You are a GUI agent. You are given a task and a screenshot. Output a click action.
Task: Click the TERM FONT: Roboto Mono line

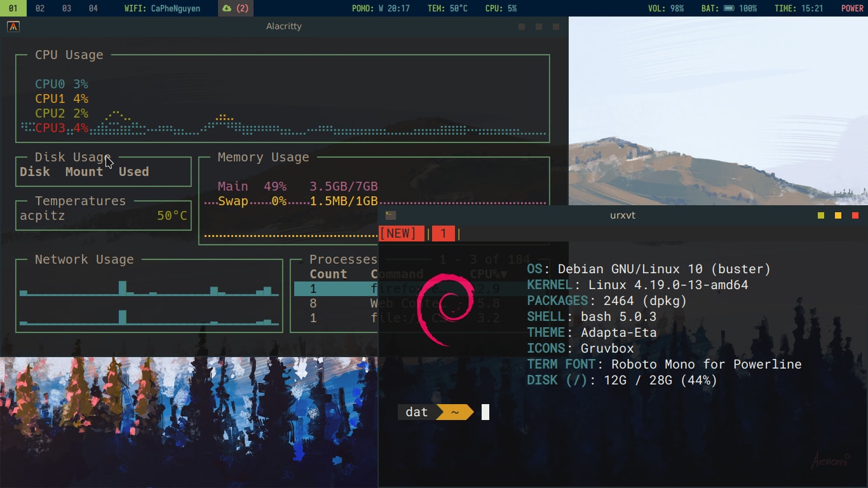coord(664,364)
